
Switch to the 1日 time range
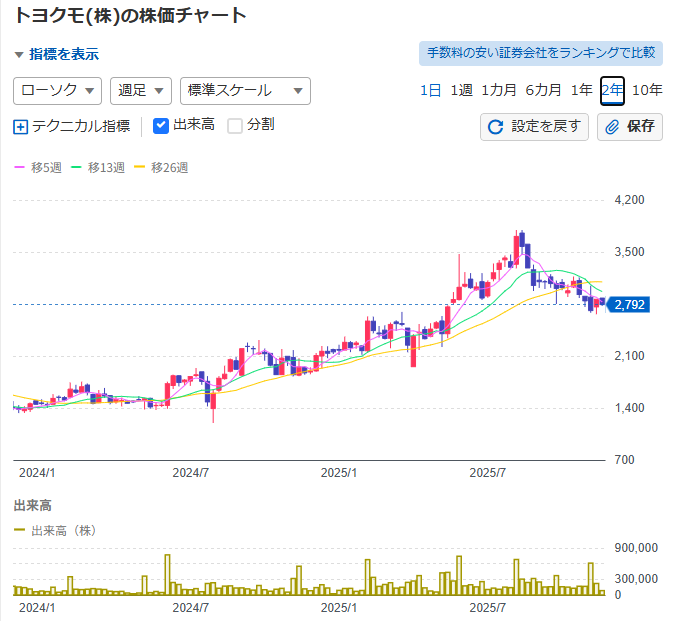[x=430, y=90]
